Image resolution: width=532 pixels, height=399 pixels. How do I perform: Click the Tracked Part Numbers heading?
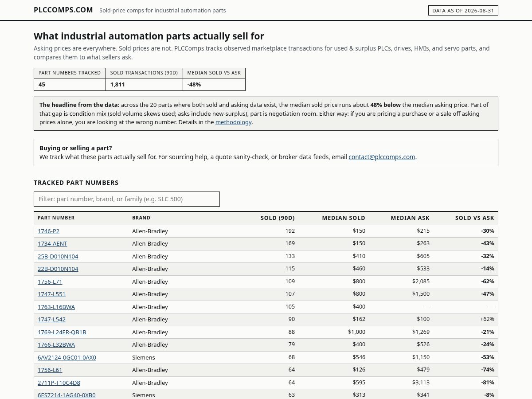pos(76,183)
